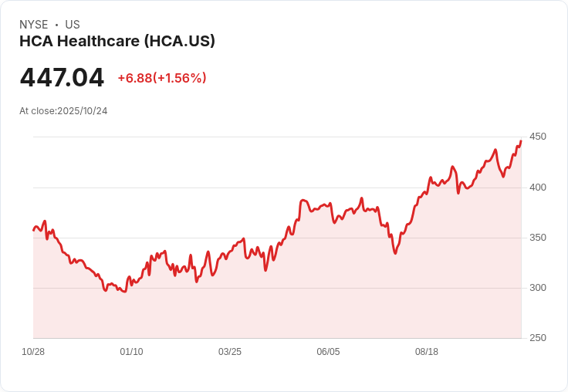
Task: Click the 250 price axis label
Action: click(537, 338)
